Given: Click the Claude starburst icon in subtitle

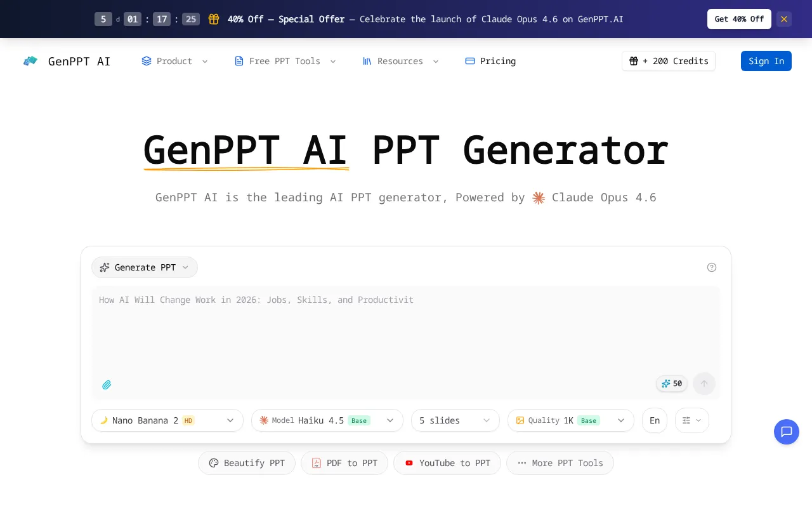Looking at the screenshot, I should 539,198.
